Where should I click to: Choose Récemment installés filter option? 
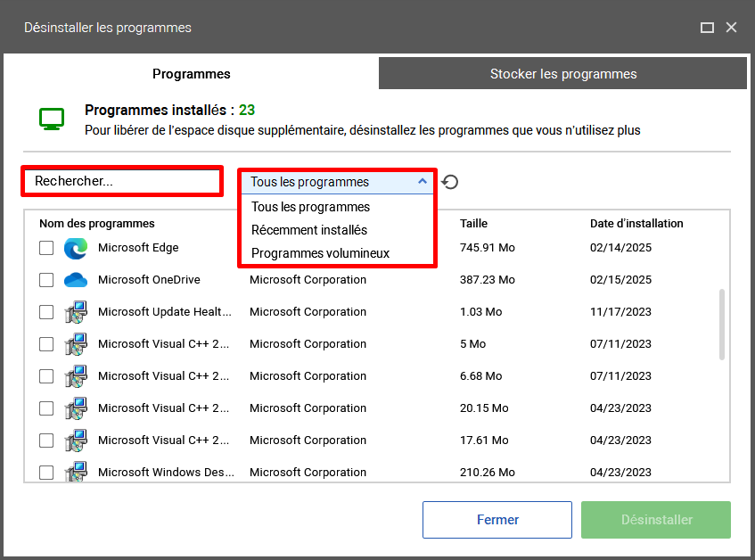point(309,230)
